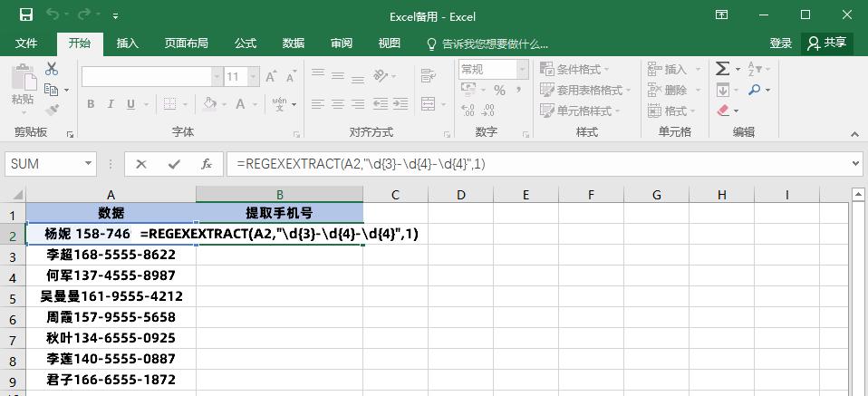Click the 登录 sign-in link
Screen dimensions: 868x396
(x=780, y=43)
